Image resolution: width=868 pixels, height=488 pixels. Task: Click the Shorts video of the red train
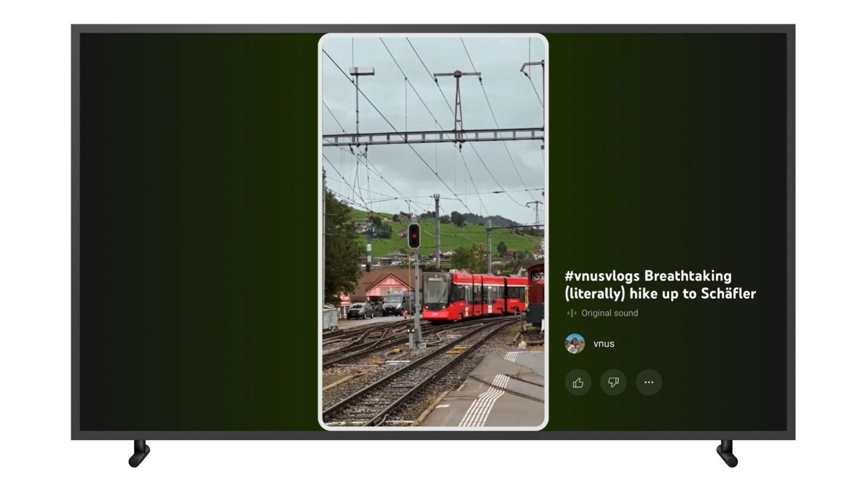coord(433,232)
